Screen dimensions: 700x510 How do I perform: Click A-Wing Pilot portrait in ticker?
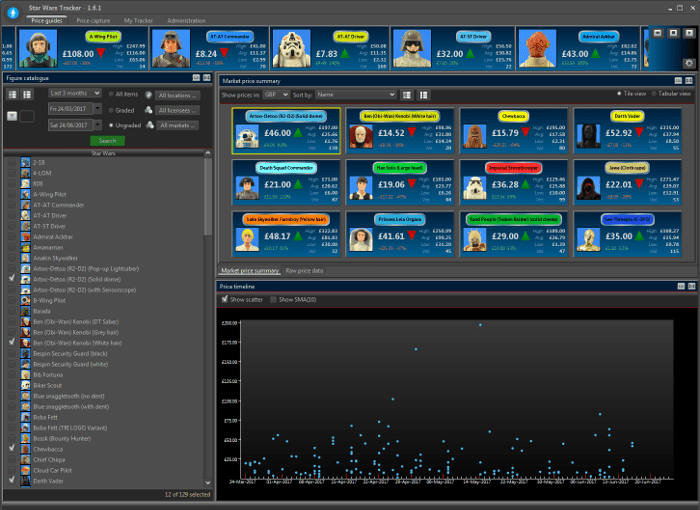[38, 48]
